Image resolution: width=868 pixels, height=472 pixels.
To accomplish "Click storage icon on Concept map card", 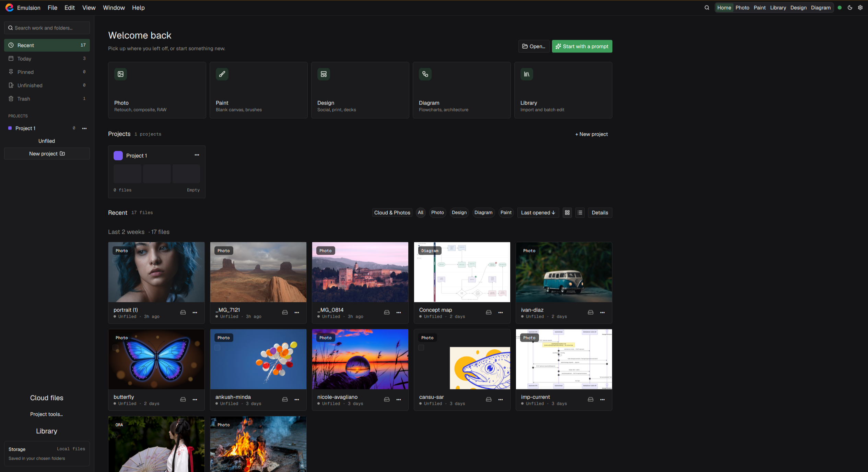I will click(489, 313).
